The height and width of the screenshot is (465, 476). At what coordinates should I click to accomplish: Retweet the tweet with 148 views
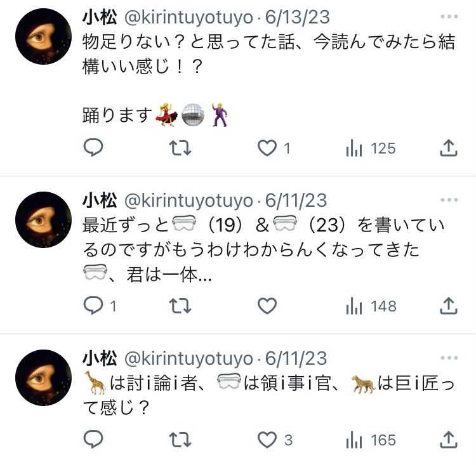pyautogui.click(x=180, y=305)
